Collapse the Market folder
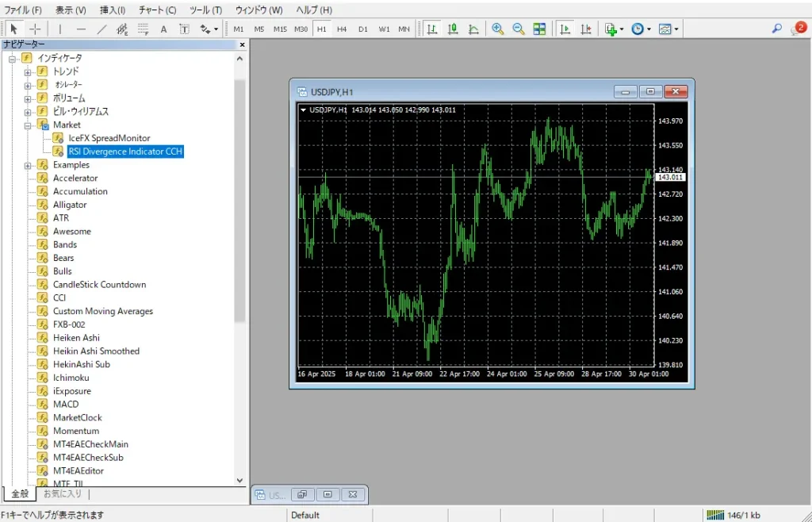 click(28, 125)
